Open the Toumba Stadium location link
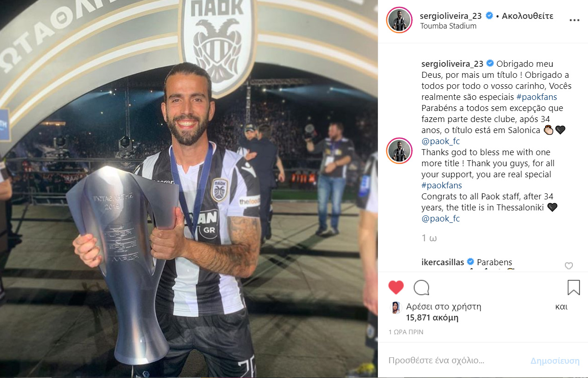The image size is (588, 378). pos(448,26)
